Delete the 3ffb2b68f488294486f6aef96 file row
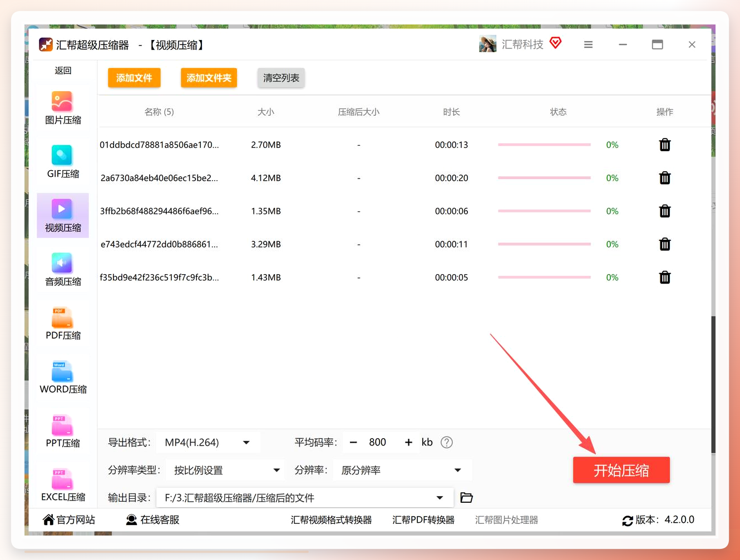This screenshot has height=560, width=740. click(x=665, y=211)
